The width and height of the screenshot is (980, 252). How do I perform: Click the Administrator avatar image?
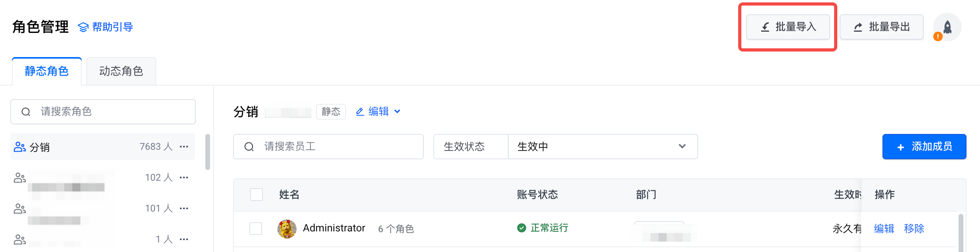(287, 229)
